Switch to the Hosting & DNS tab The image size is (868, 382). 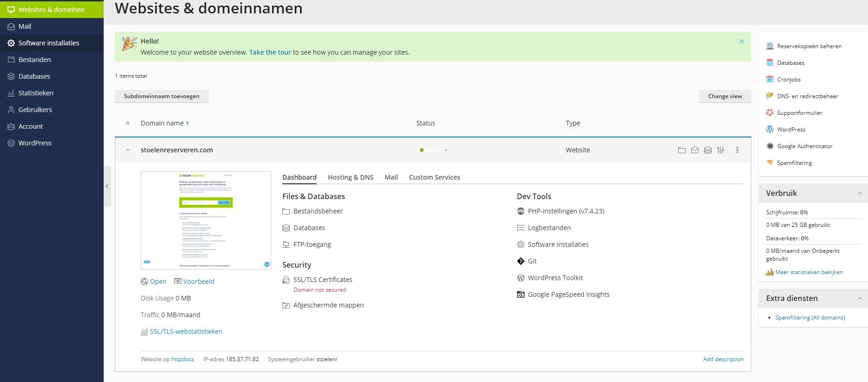pyautogui.click(x=350, y=177)
